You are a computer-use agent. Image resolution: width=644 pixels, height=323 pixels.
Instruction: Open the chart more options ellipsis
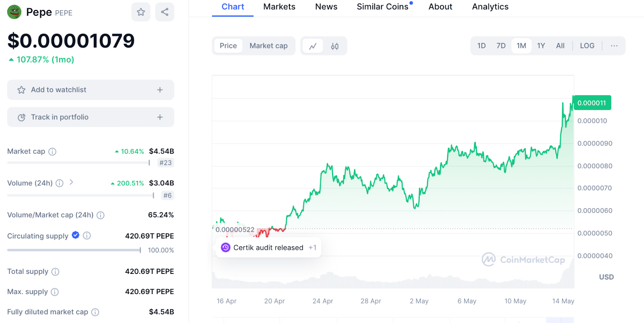[614, 46]
